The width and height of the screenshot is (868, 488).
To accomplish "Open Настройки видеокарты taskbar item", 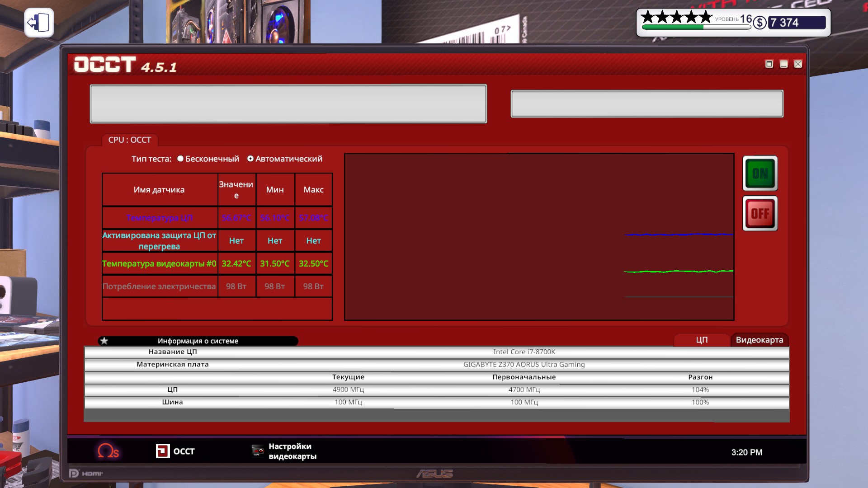I will (x=284, y=451).
